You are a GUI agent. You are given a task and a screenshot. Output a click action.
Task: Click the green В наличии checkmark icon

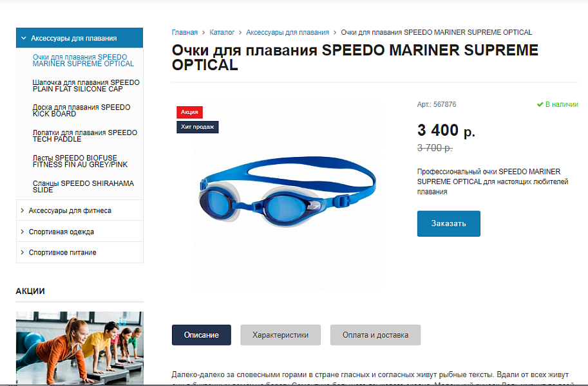[540, 105]
